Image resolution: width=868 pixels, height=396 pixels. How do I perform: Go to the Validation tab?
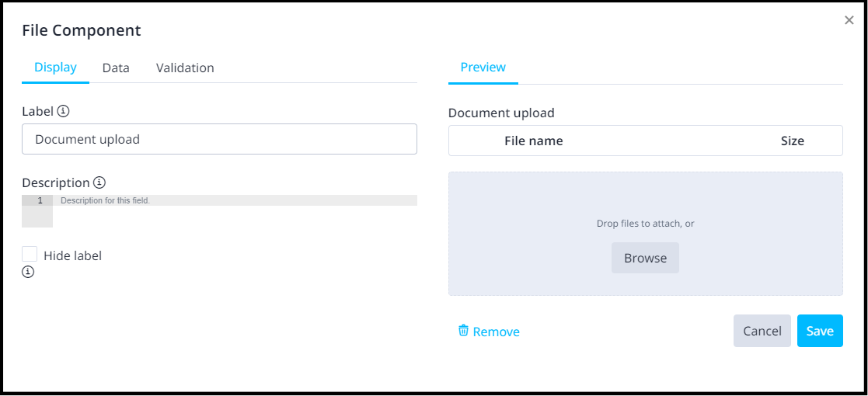point(185,68)
